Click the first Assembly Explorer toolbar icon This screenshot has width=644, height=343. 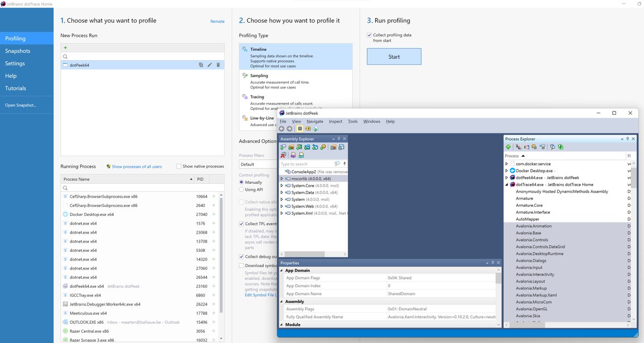click(x=283, y=147)
